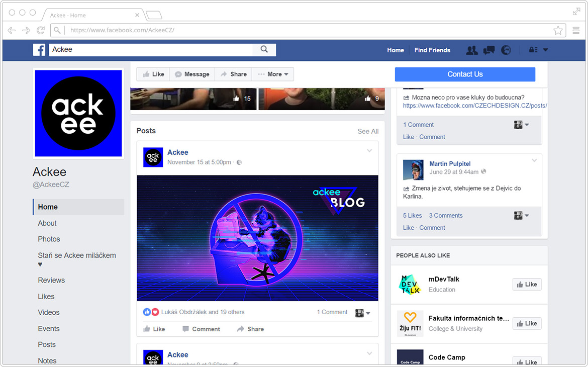Click the CZECHDESIGN.CZ posts link
The height and width of the screenshot is (367, 588).
click(x=475, y=106)
